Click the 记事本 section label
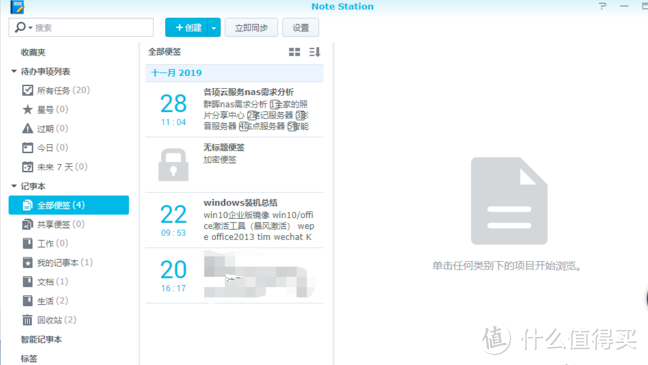The width and height of the screenshot is (648, 365). coord(33,186)
